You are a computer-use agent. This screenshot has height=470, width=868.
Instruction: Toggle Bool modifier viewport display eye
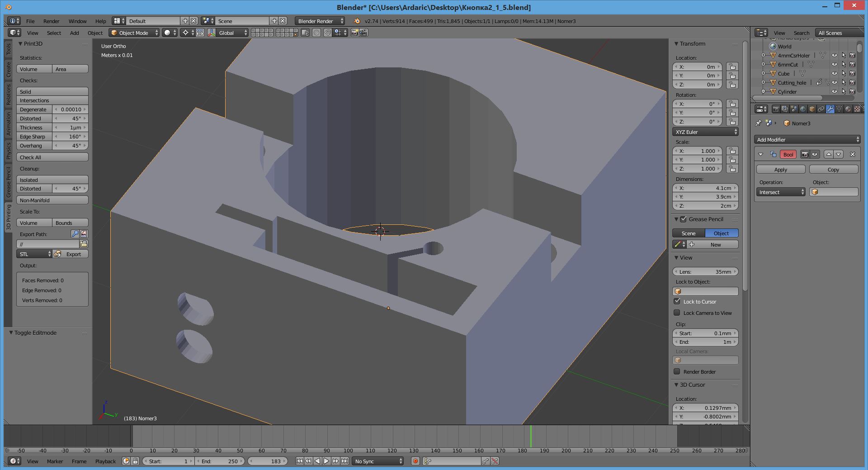point(815,154)
